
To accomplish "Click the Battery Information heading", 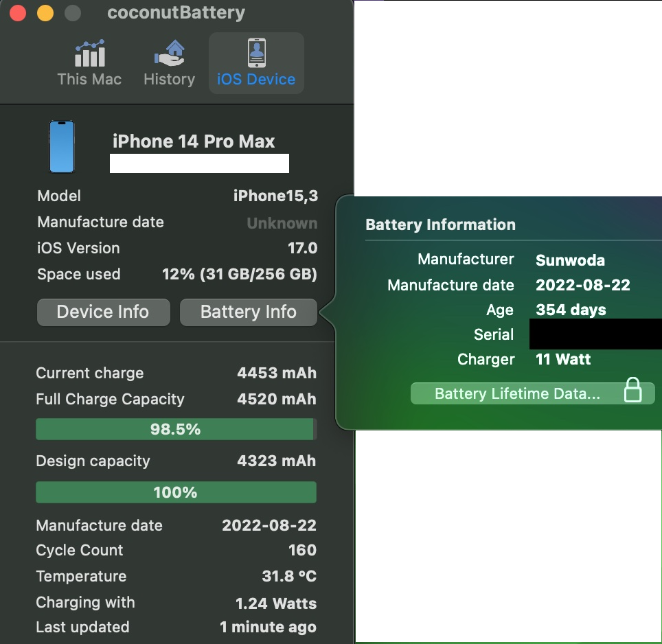I will 440,225.
